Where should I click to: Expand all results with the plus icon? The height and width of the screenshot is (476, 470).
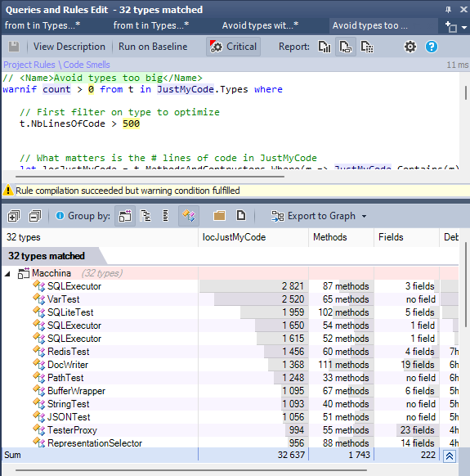[14, 216]
